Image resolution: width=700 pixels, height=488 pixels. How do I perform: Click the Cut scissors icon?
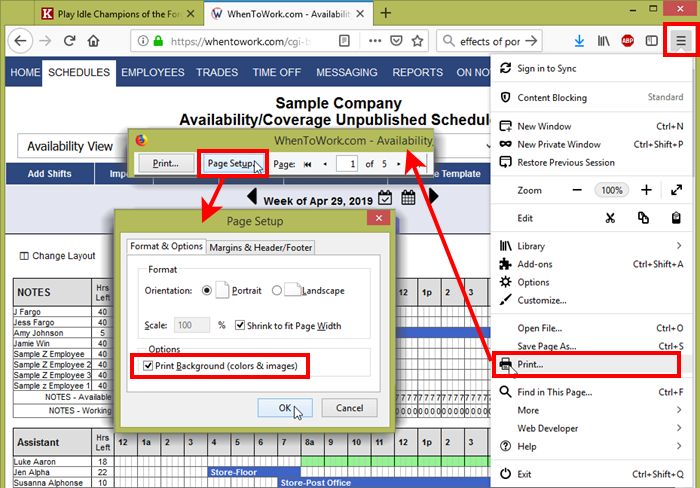610,218
